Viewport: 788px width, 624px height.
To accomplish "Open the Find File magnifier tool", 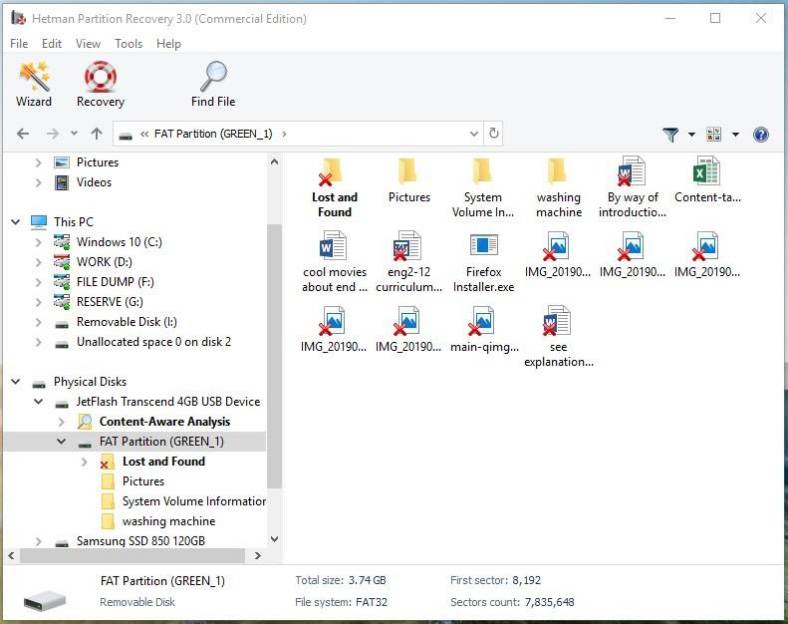I will [213, 84].
